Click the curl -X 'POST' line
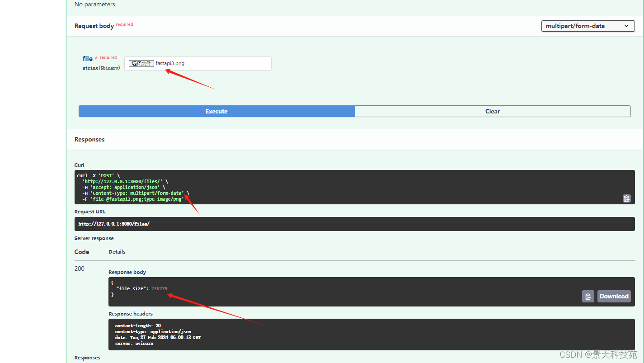 pyautogui.click(x=99, y=175)
